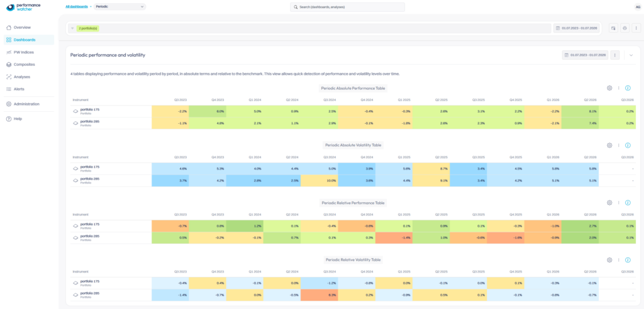Click the All dashboards breadcrumb link
The width and height of the screenshot is (644, 309).
pos(77,6)
